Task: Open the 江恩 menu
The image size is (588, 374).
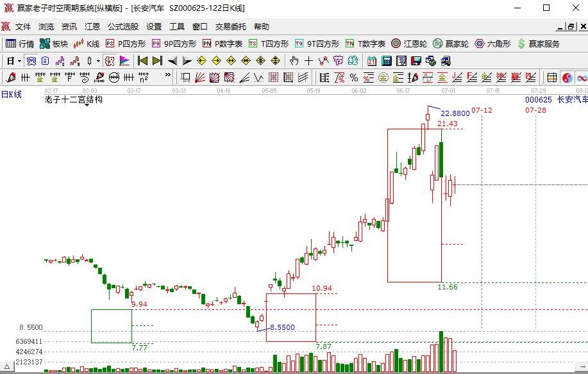Action: 92,27
